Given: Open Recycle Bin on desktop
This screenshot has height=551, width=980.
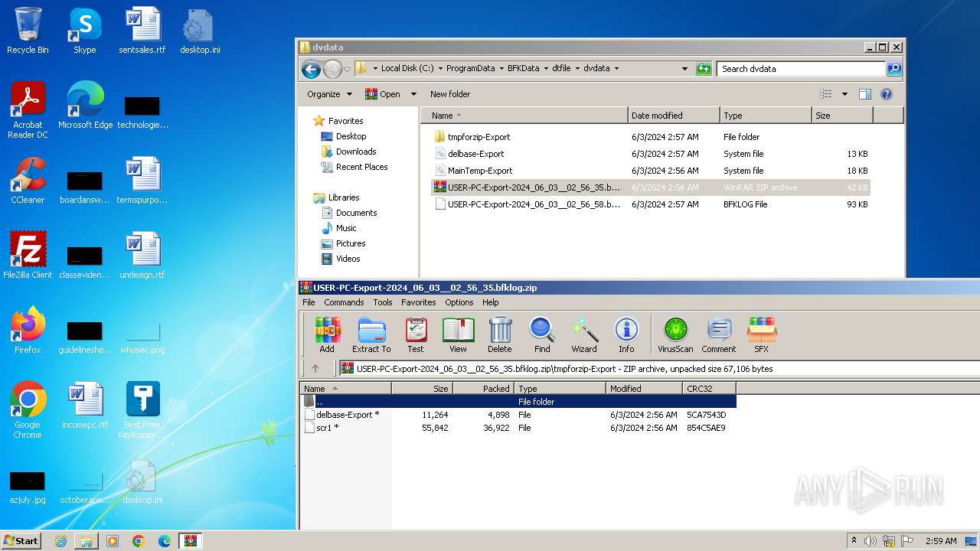Looking at the screenshot, I should click(x=28, y=31).
